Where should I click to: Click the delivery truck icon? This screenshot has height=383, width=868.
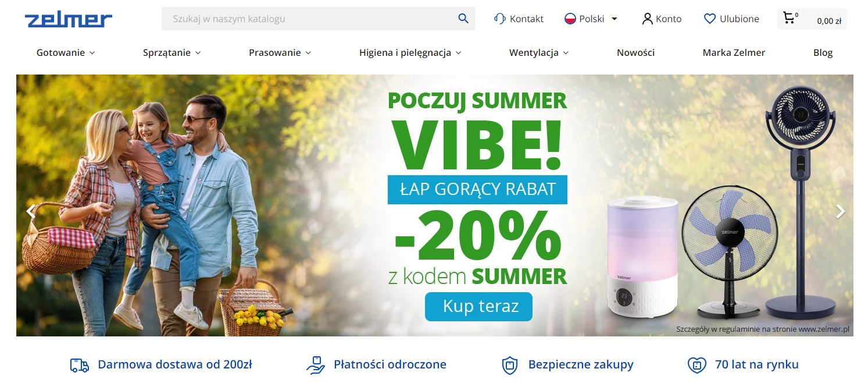tap(80, 365)
